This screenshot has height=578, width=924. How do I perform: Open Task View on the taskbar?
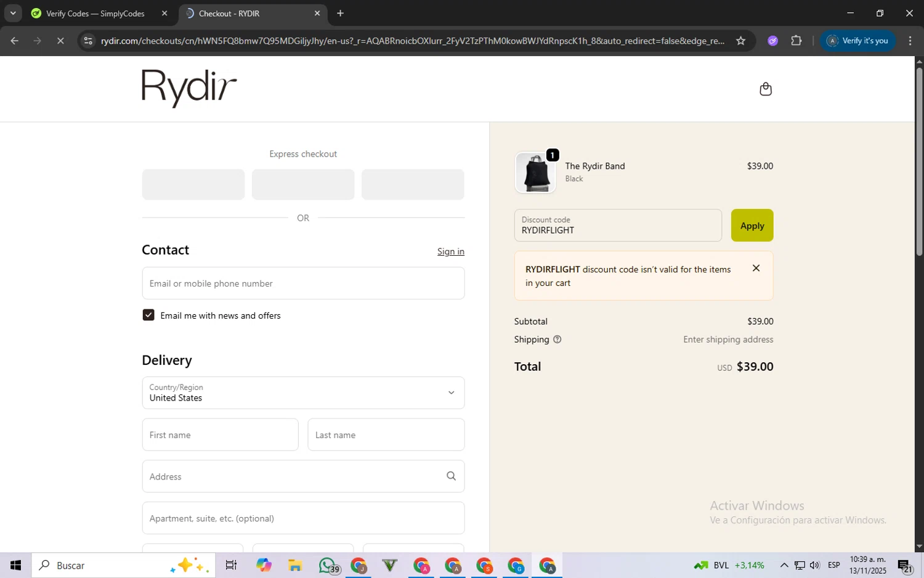tap(231, 565)
